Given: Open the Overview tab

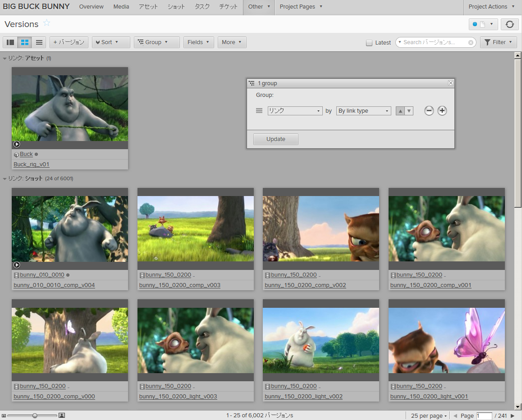Looking at the screenshot, I should point(91,7).
